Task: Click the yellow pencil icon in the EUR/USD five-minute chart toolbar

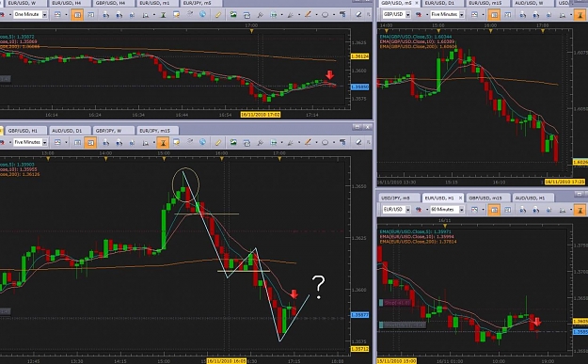Action: tap(218, 142)
